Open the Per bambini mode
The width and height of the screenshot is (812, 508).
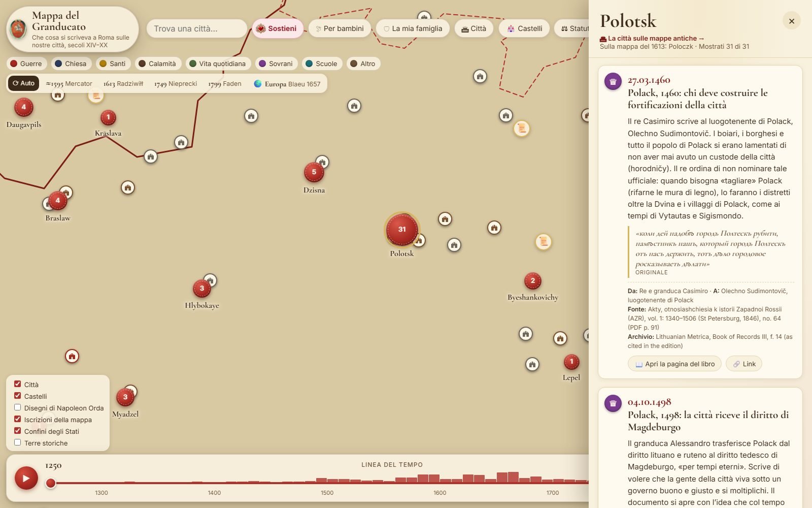tap(340, 28)
